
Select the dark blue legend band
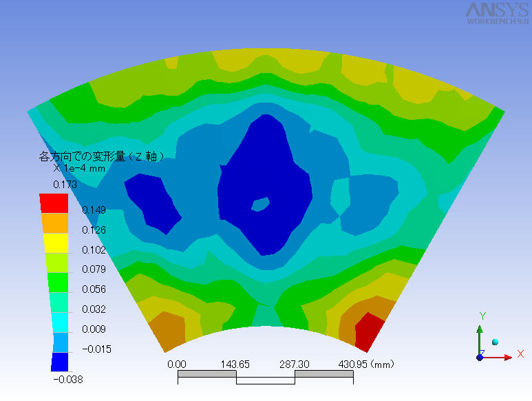coord(60,362)
